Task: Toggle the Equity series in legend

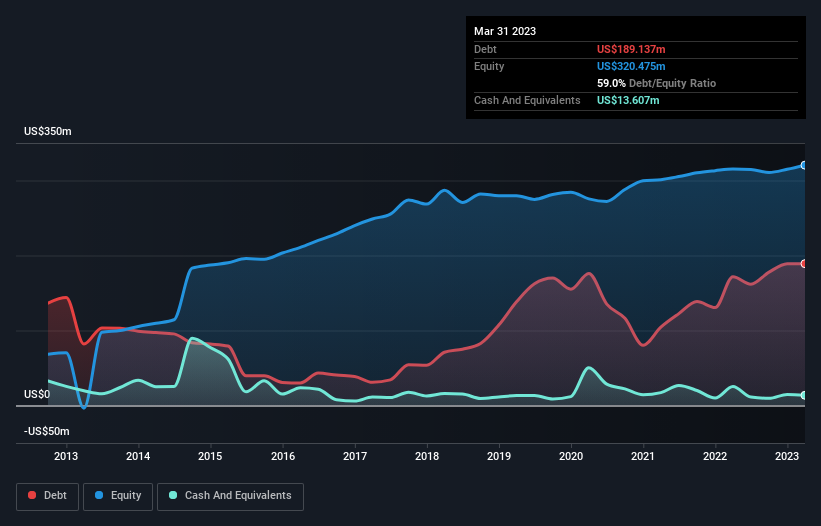Action: pyautogui.click(x=118, y=496)
